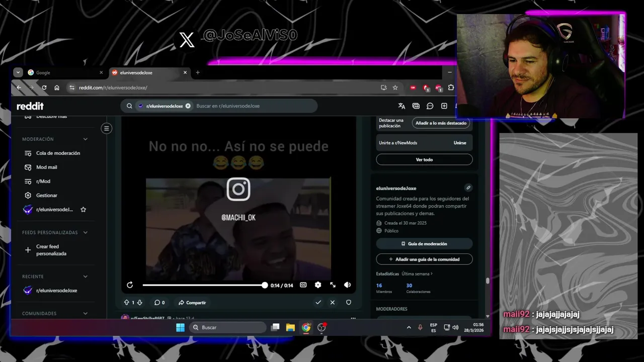Collapse the FEEDS PERSONALIZADAS section

tap(85, 232)
